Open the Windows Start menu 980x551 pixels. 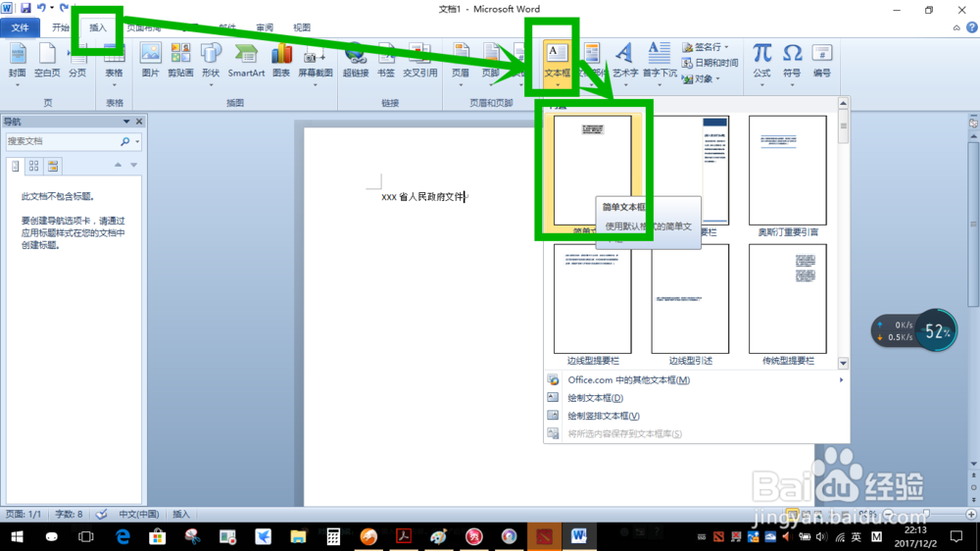point(17,536)
